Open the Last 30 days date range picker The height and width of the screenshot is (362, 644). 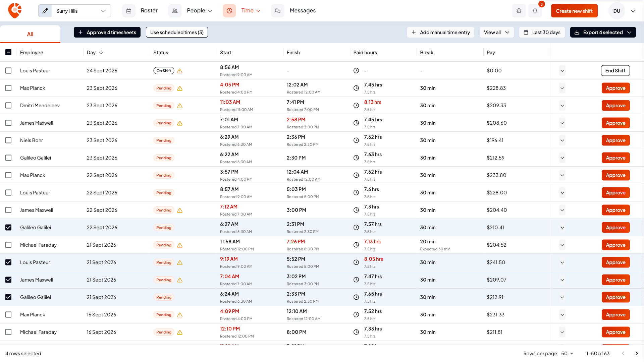click(x=542, y=32)
